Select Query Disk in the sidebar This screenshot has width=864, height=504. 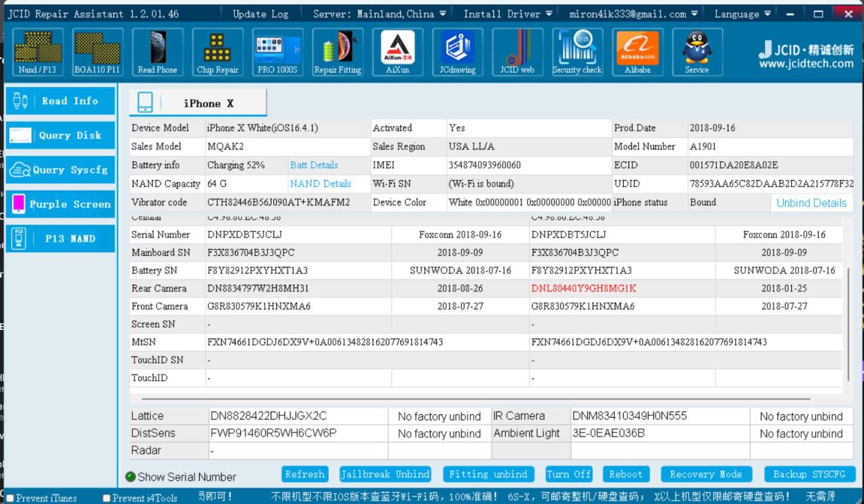(x=60, y=136)
